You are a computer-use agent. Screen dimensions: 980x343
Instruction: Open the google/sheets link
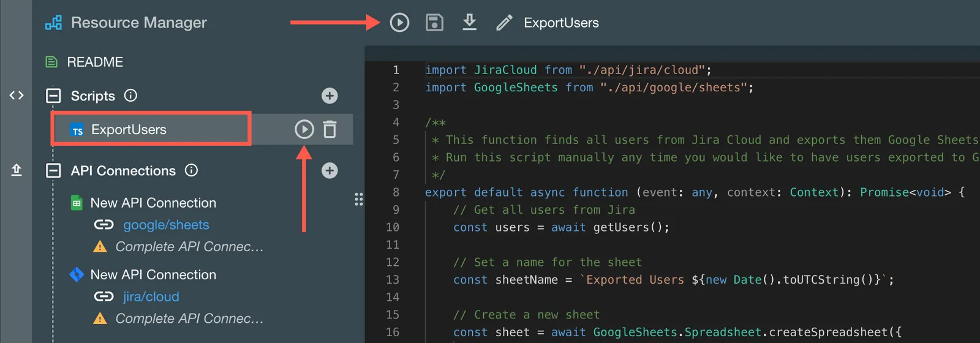[166, 225]
